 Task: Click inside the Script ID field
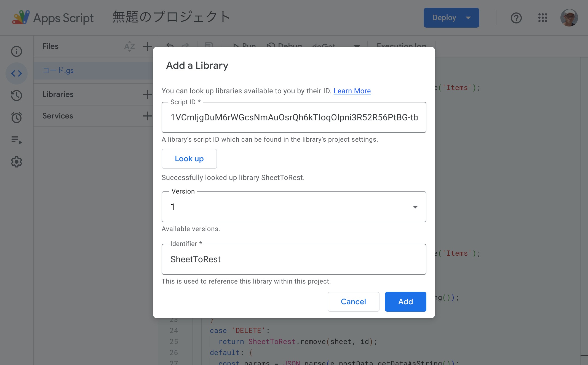pyautogui.click(x=294, y=117)
